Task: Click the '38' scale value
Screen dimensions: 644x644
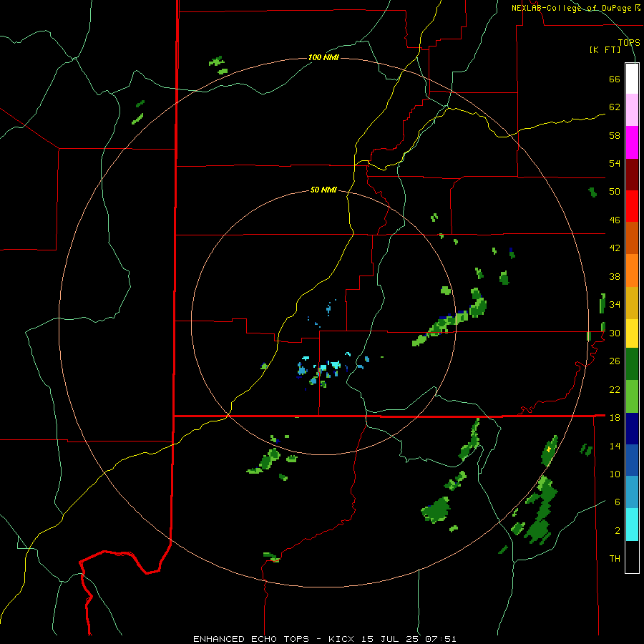Action: click(615, 276)
